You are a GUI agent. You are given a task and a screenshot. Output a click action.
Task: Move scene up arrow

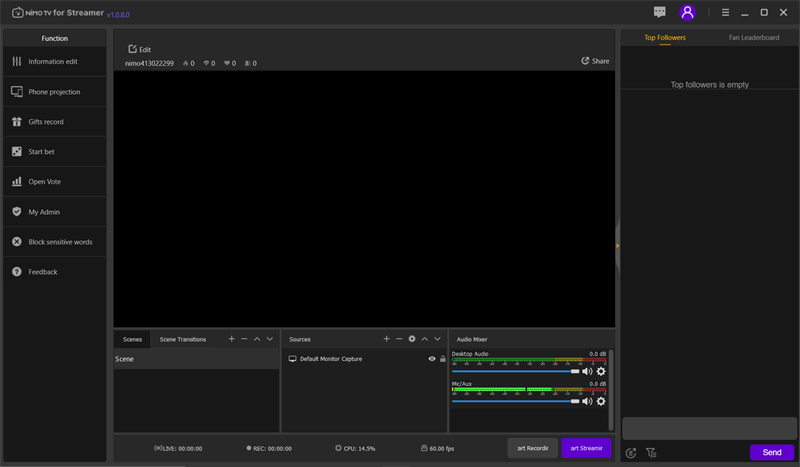(257, 339)
